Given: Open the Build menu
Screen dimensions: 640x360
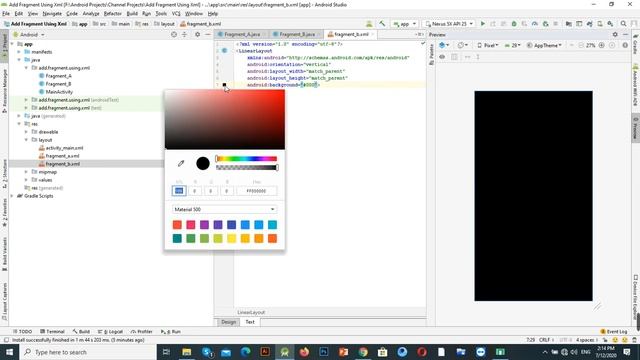Looking at the screenshot, I should coord(132,13).
